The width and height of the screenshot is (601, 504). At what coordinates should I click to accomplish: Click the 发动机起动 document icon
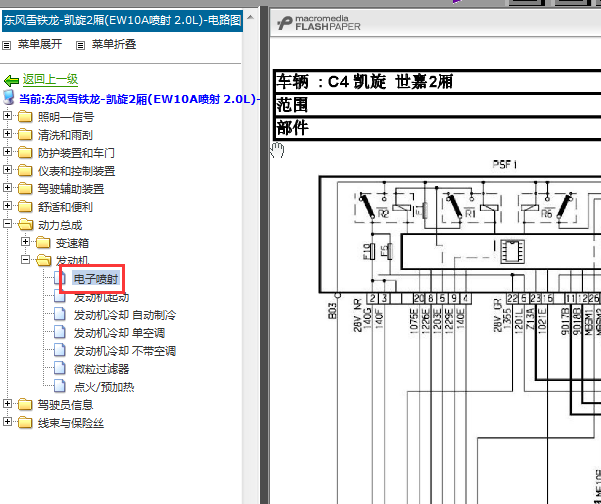point(59,296)
